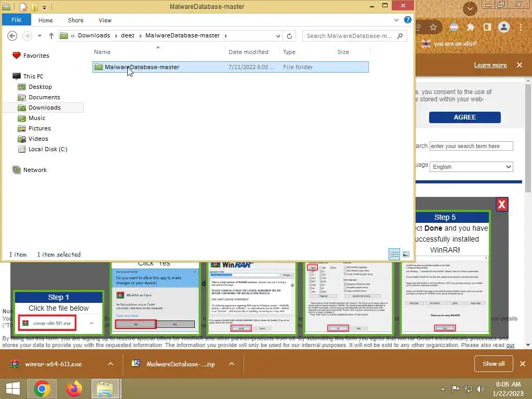Click the AGREE cookie consent button
The width and height of the screenshot is (532, 399).
pos(465,117)
